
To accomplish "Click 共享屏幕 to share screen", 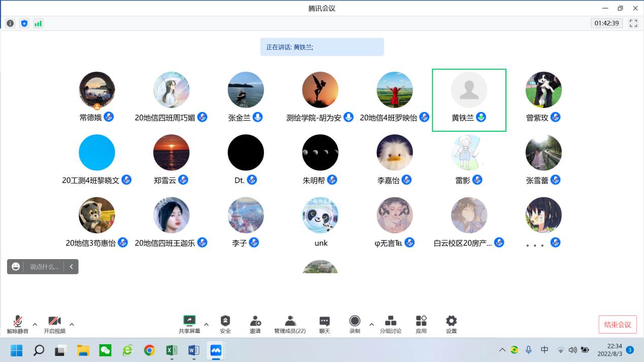I will pos(189,324).
